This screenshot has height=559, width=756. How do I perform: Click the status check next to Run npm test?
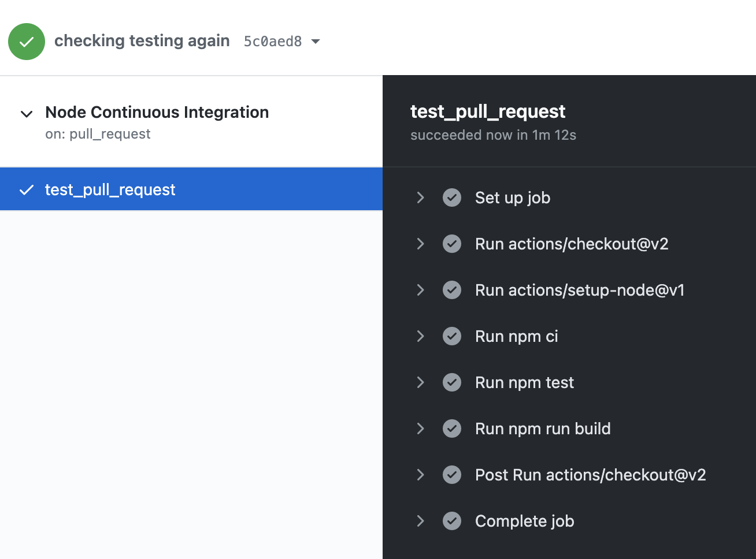[x=452, y=382]
